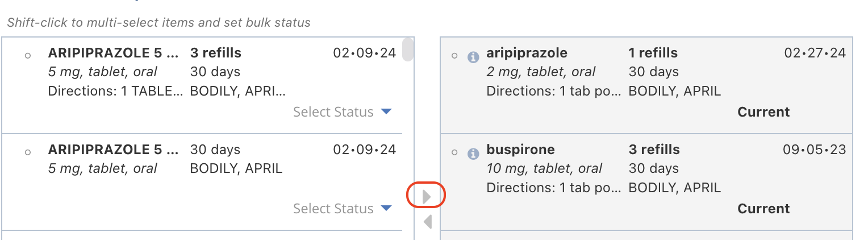The image size is (868, 240).
Task: Click Current status on aripiprazole entry
Action: pos(763,112)
